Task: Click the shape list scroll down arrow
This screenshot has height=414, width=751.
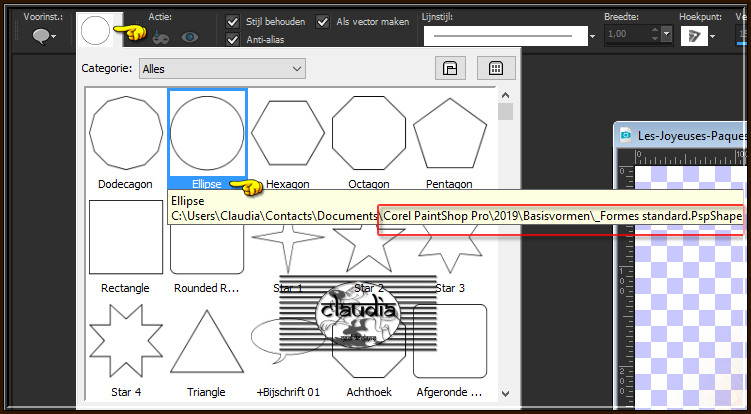Action: point(505,393)
